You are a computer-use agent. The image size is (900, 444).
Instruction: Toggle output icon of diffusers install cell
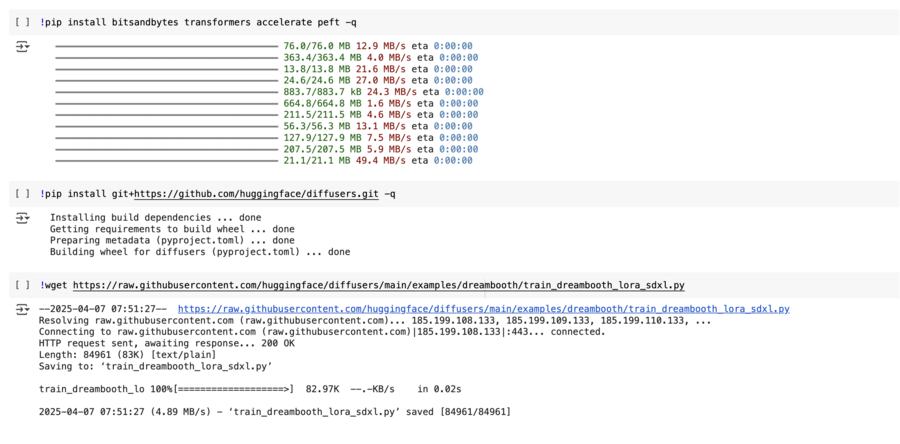23,218
